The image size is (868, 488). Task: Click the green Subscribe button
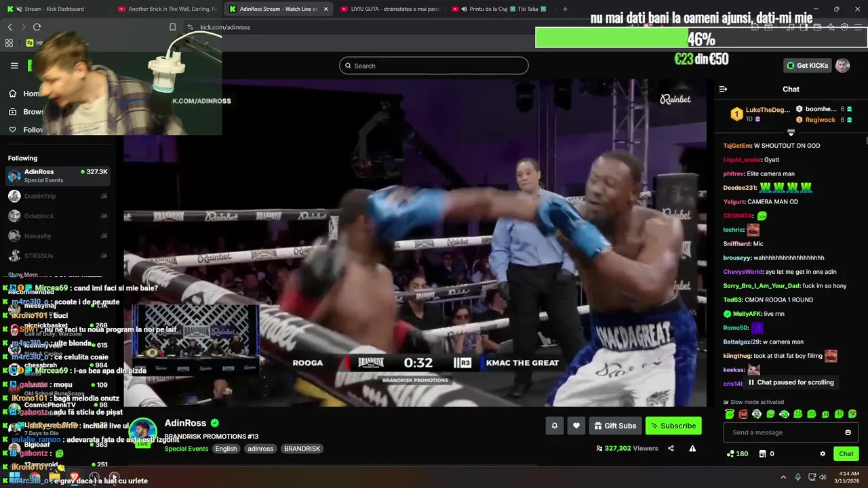click(673, 426)
